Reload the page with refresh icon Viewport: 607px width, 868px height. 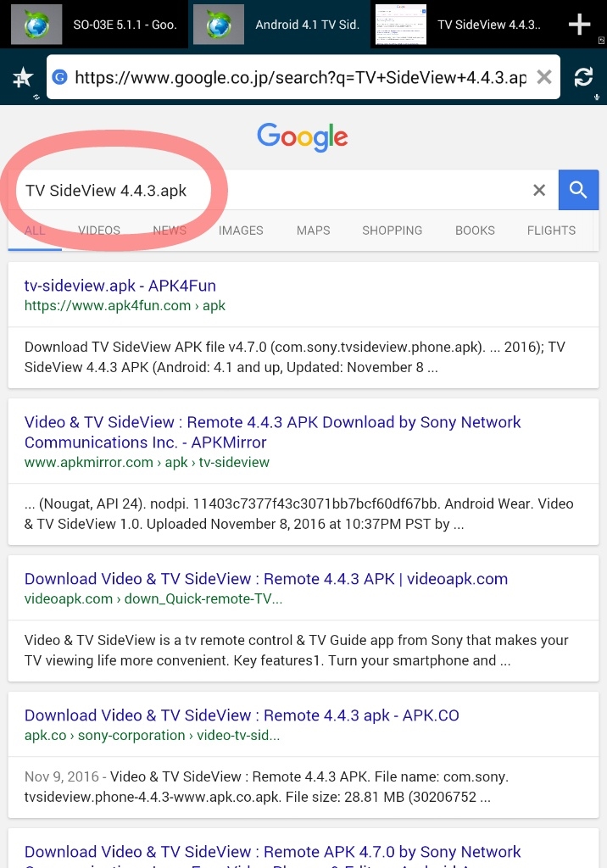[584, 77]
